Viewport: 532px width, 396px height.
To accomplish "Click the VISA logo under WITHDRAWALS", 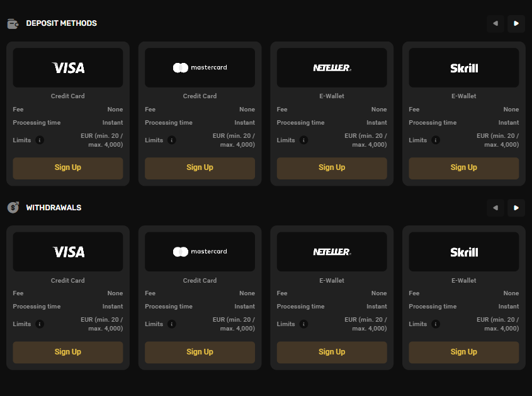I will 67,251.
